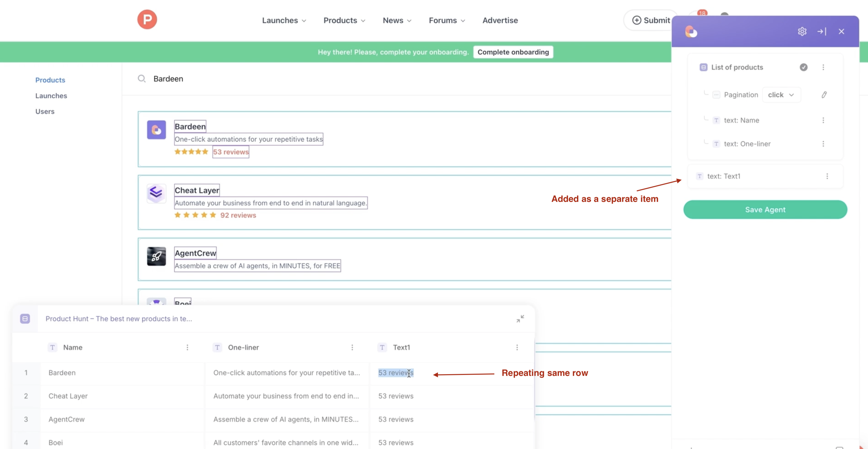The image size is (868, 449).
Task: Click the Save Agent button
Action: point(765,210)
